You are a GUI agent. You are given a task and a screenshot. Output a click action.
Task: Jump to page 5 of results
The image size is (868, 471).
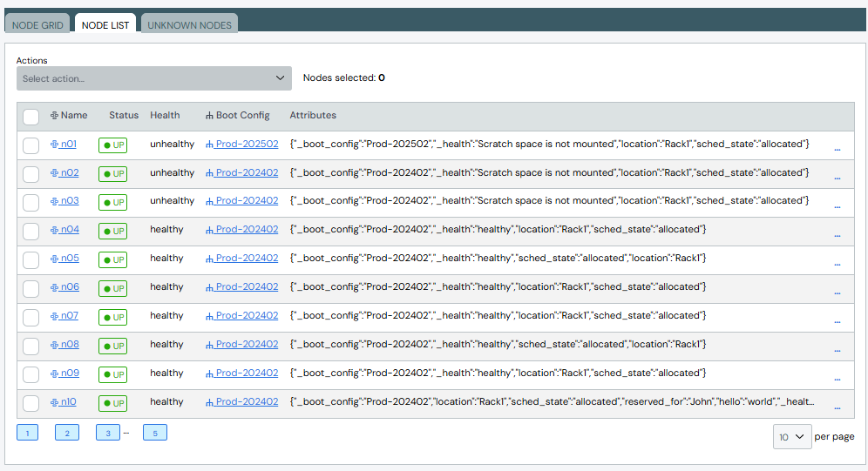pyautogui.click(x=154, y=433)
